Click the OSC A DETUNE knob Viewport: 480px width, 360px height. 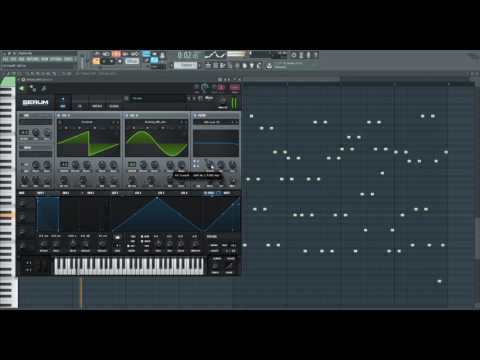(76, 164)
